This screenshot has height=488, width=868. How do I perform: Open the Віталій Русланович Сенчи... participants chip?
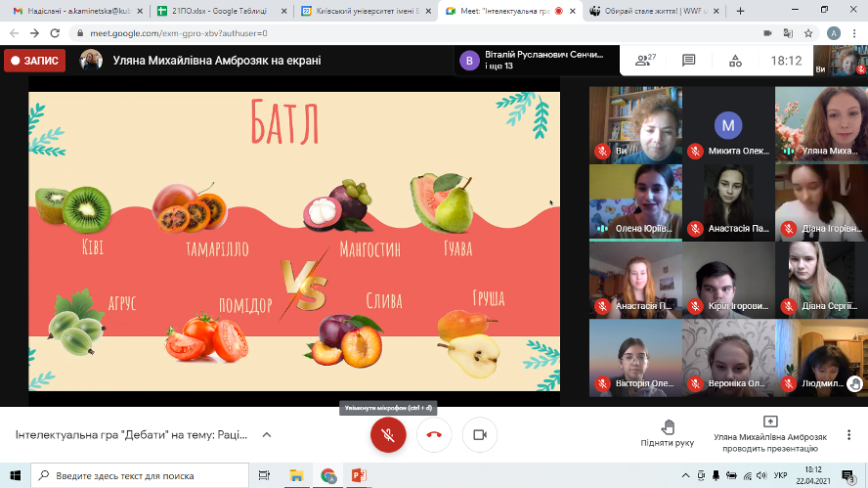coord(536,61)
